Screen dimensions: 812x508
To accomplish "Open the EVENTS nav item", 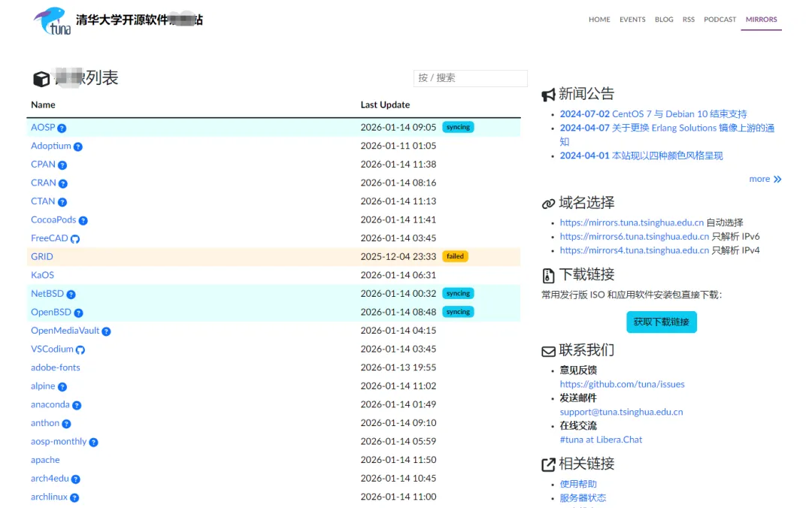I will [632, 20].
